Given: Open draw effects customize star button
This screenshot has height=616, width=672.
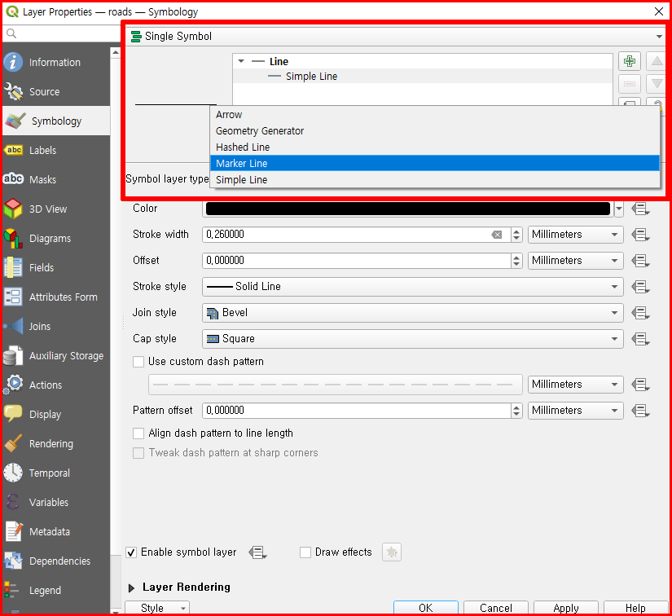Looking at the screenshot, I should click(x=391, y=552).
